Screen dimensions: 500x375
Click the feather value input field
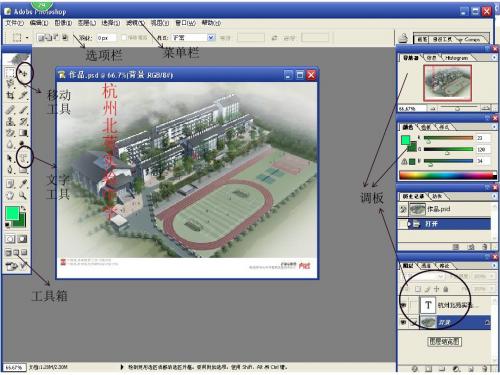[x=106, y=38]
